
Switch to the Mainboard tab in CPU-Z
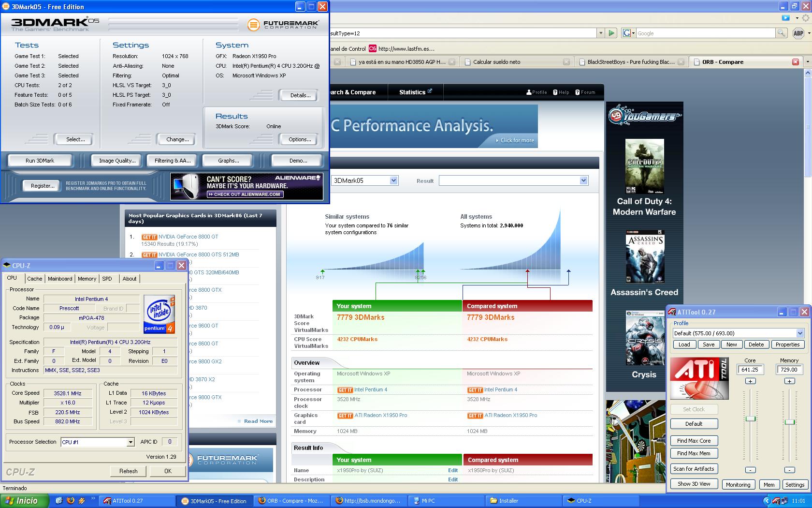point(60,279)
